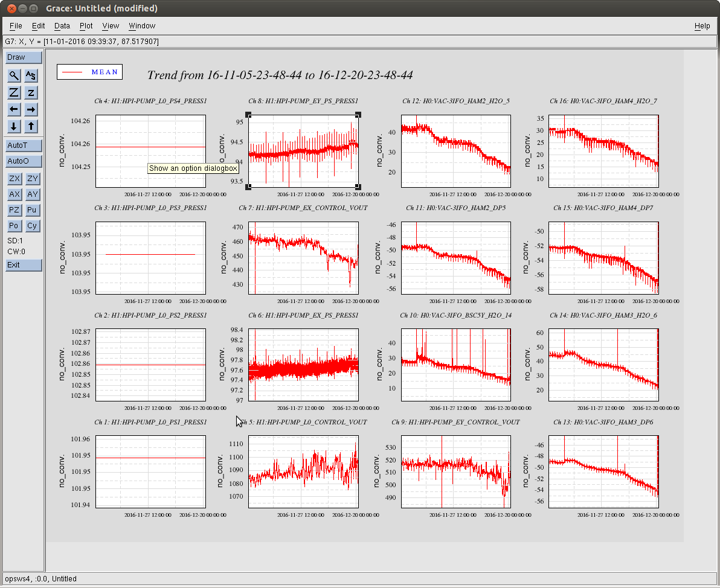
Task: Open the File menu
Action: tap(16, 26)
